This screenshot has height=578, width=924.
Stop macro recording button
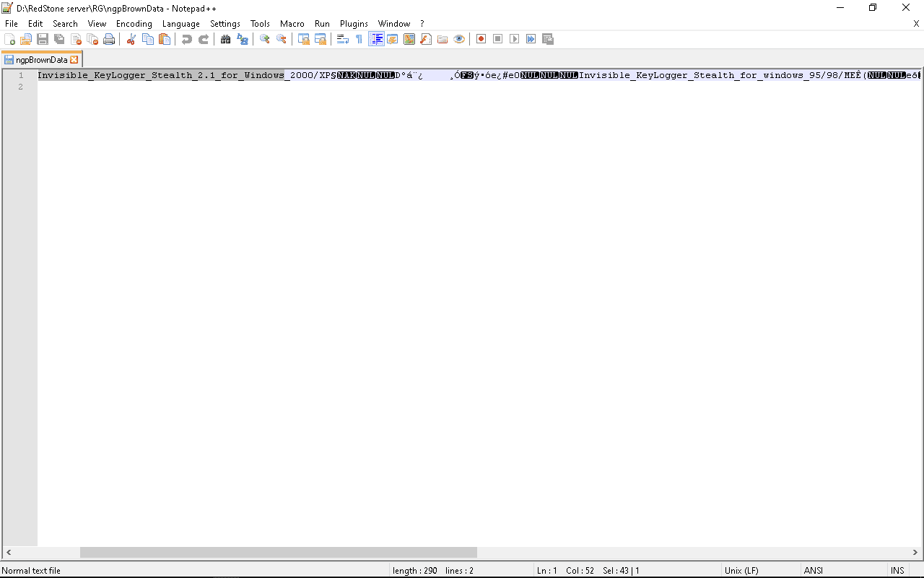(498, 39)
